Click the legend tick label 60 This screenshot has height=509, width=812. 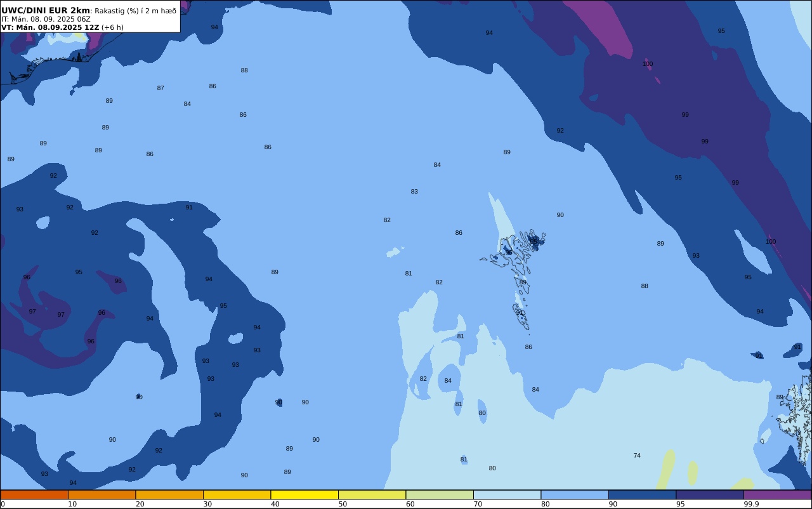point(410,504)
